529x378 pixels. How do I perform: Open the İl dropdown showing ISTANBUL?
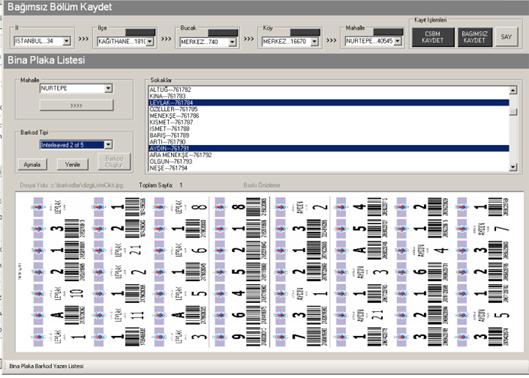coord(67,41)
